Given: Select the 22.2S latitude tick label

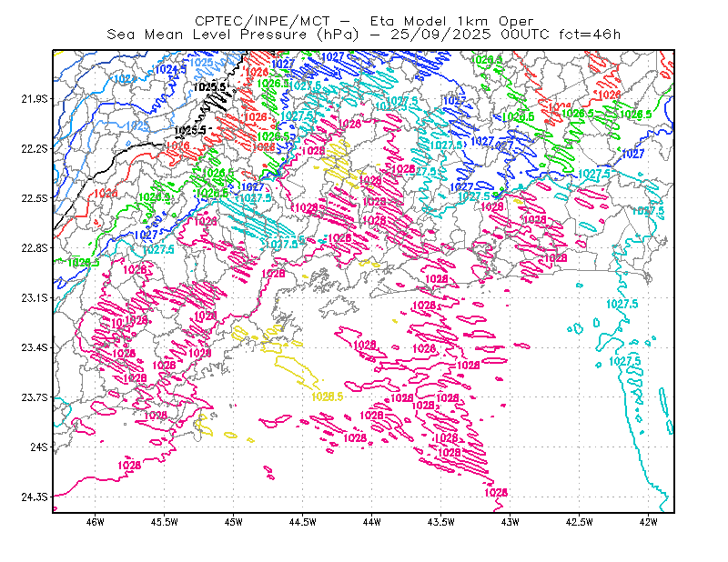Looking at the screenshot, I should tap(35, 148).
